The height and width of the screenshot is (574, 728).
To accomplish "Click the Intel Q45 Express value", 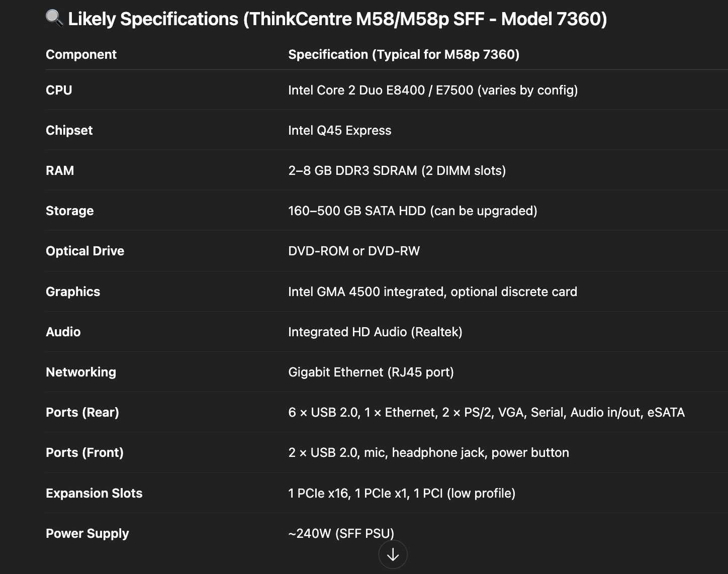I will pyautogui.click(x=340, y=130).
